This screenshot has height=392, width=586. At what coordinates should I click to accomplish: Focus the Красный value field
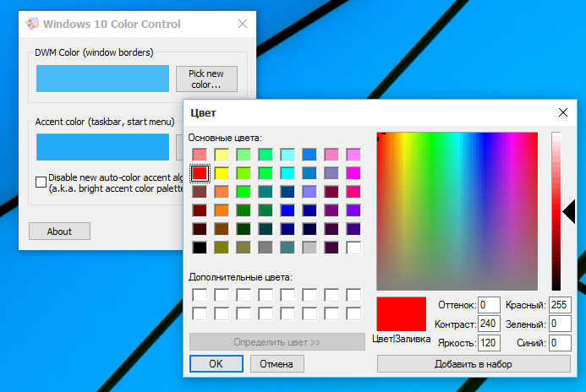coord(560,305)
